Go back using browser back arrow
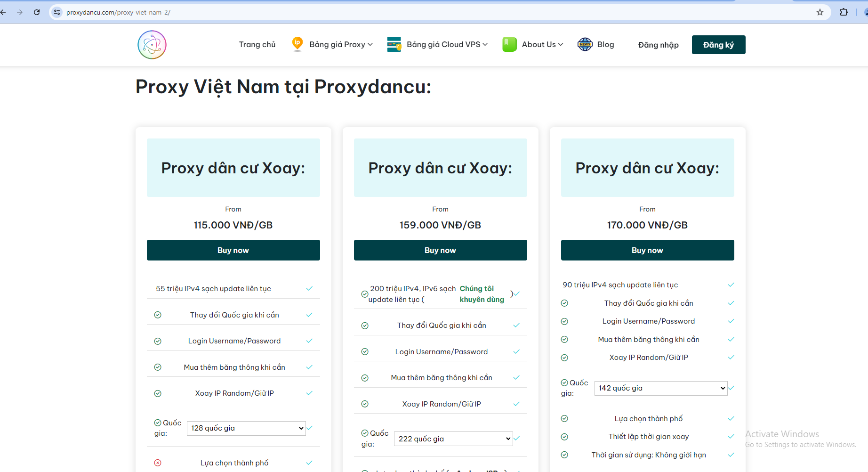 point(3,12)
